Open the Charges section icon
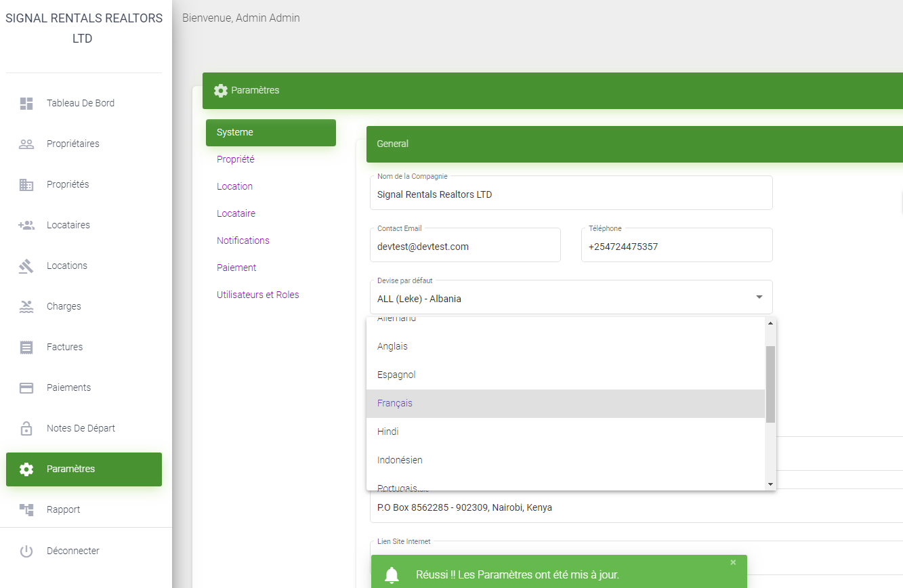Screen dimensions: 903x588 pyautogui.click(x=26, y=306)
